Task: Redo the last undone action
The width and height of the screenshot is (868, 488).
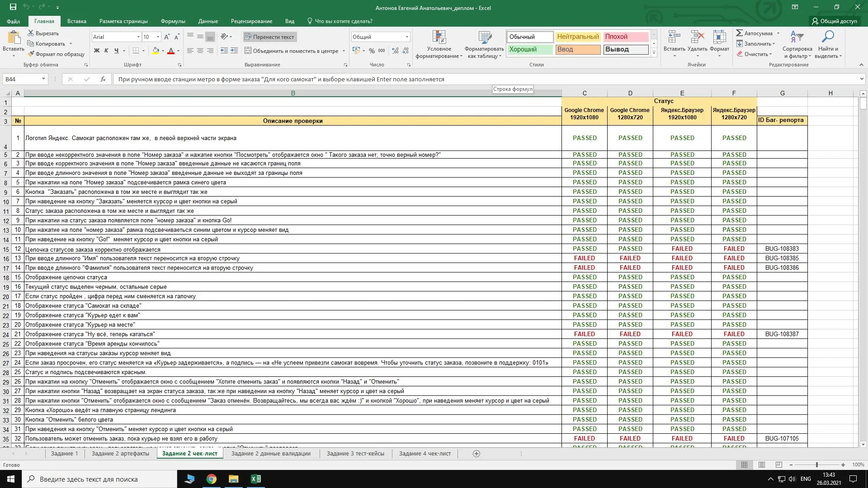Action: 42,7
